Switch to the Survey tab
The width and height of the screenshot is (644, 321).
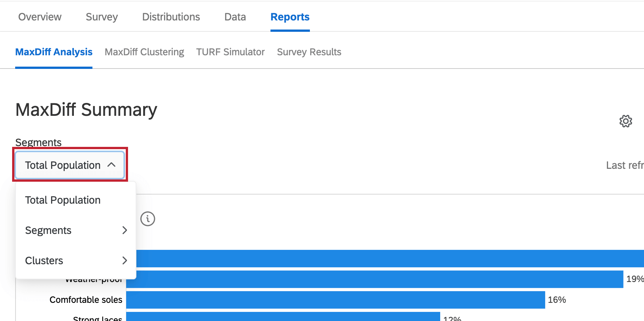[x=102, y=17]
